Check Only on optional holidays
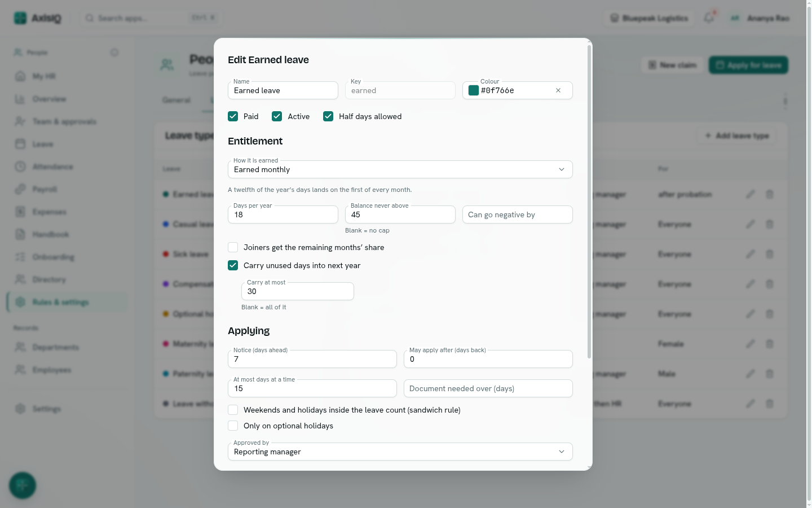 233,426
